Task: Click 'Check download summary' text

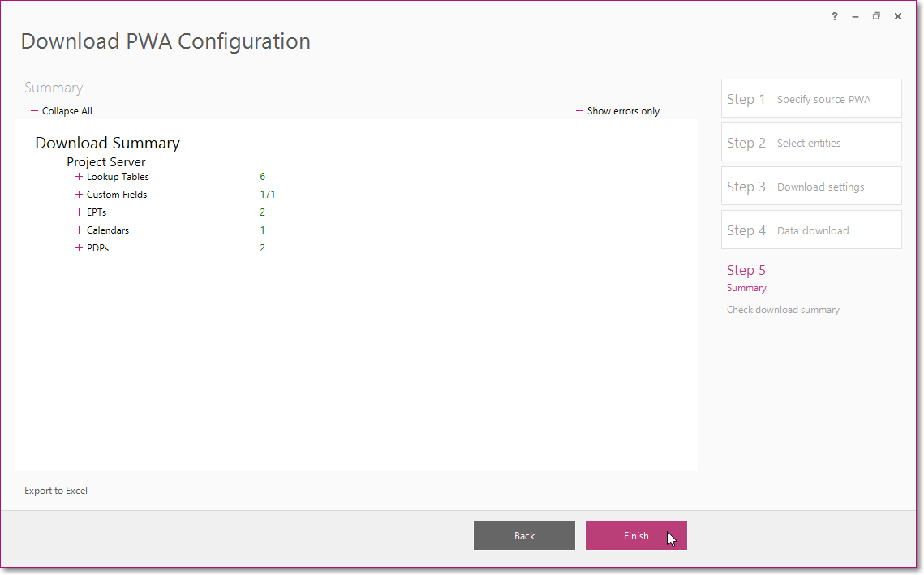Action: [783, 310]
